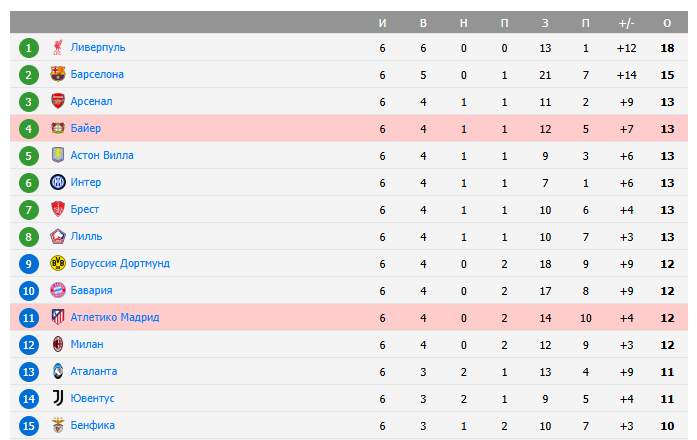Open the Бавария team link
Viewport: 697px width, 440px height.
[93, 290]
